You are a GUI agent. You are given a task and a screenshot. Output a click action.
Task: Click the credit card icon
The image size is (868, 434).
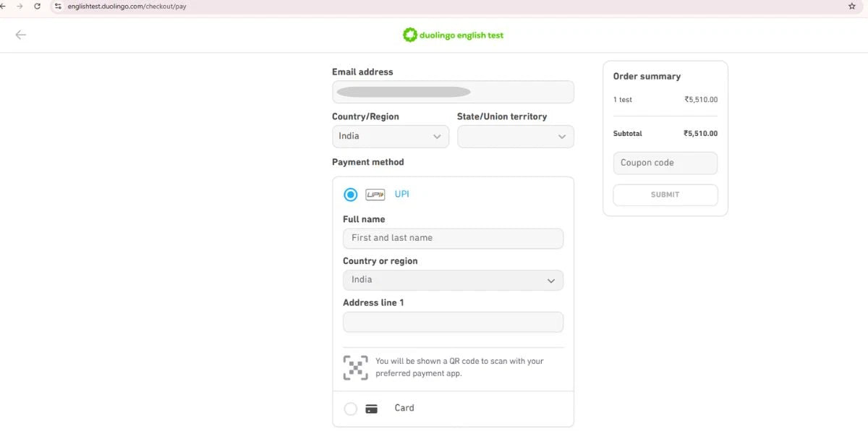[x=372, y=409]
